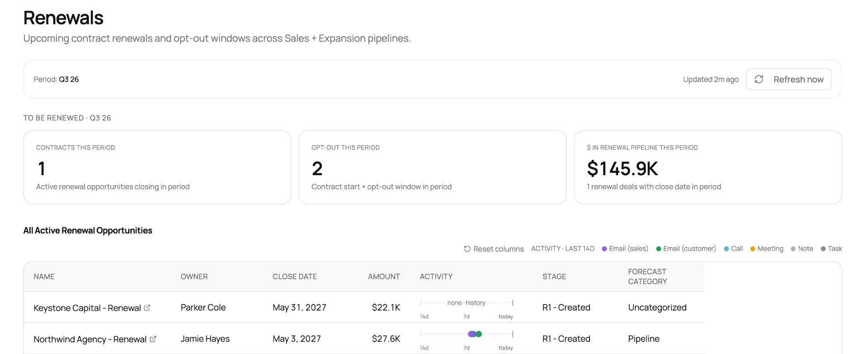Toggle the Email (sales) legend filter
This screenshot has height=354, width=868.
click(x=625, y=249)
